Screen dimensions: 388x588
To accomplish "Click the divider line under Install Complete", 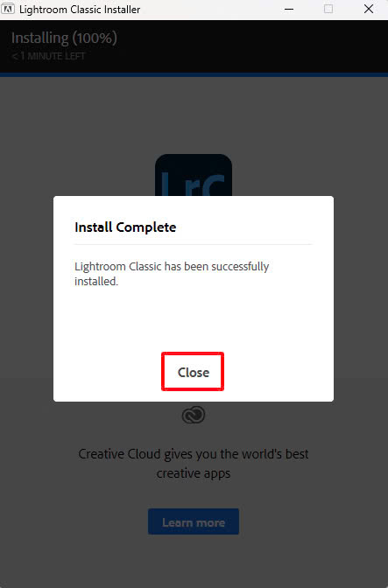I will coord(194,244).
